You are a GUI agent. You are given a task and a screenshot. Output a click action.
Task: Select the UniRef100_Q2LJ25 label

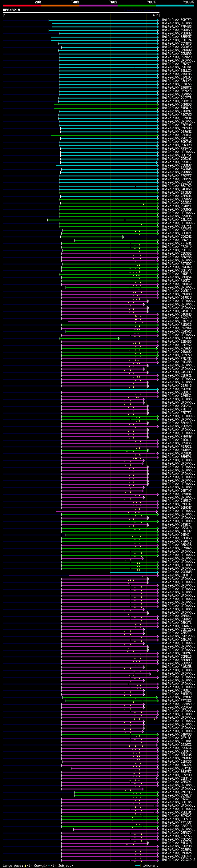click(x=177, y=220)
